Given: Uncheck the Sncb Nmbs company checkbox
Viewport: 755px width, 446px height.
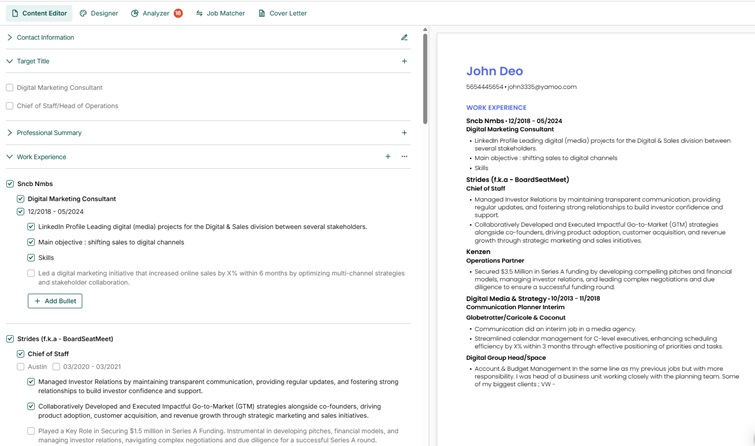Looking at the screenshot, I should point(10,184).
